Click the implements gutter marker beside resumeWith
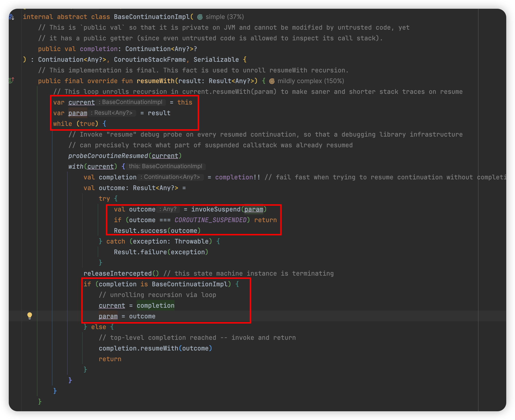The width and height of the screenshot is (515, 420). (x=11, y=80)
